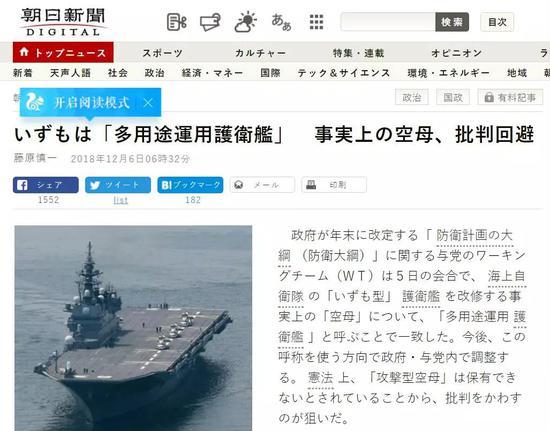Viewport: 550px width, 431px height.
Task: Open the 目次 table of contents
Action: pyautogui.click(x=497, y=22)
